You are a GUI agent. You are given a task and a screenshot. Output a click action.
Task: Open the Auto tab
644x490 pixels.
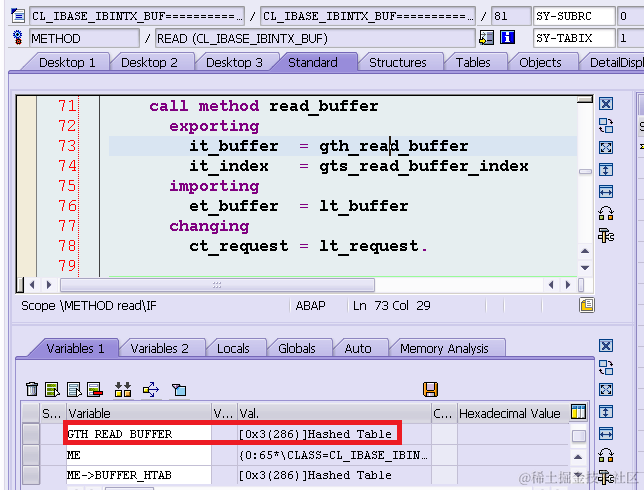(x=358, y=349)
